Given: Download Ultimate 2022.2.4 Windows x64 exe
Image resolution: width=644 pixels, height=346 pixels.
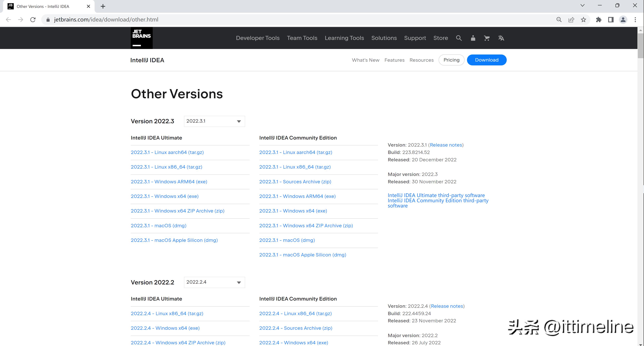Looking at the screenshot, I should (x=165, y=328).
